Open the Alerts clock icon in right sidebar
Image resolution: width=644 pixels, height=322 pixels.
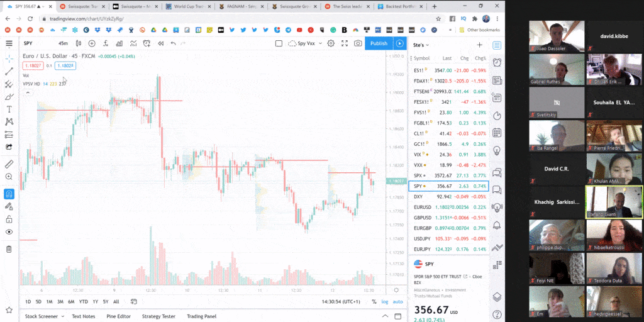497,62
